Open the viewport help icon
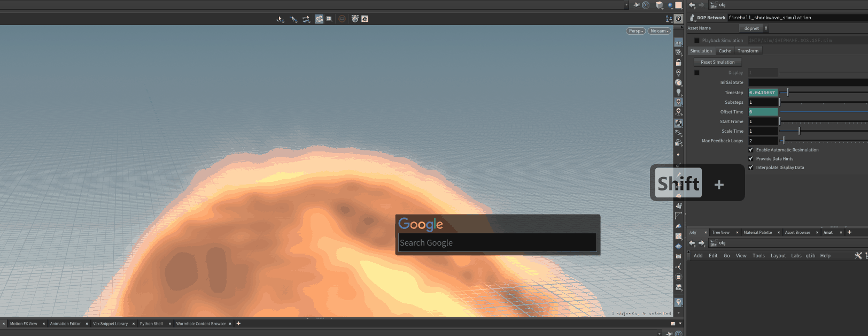Screen dimensions: 868x336 point(678,19)
